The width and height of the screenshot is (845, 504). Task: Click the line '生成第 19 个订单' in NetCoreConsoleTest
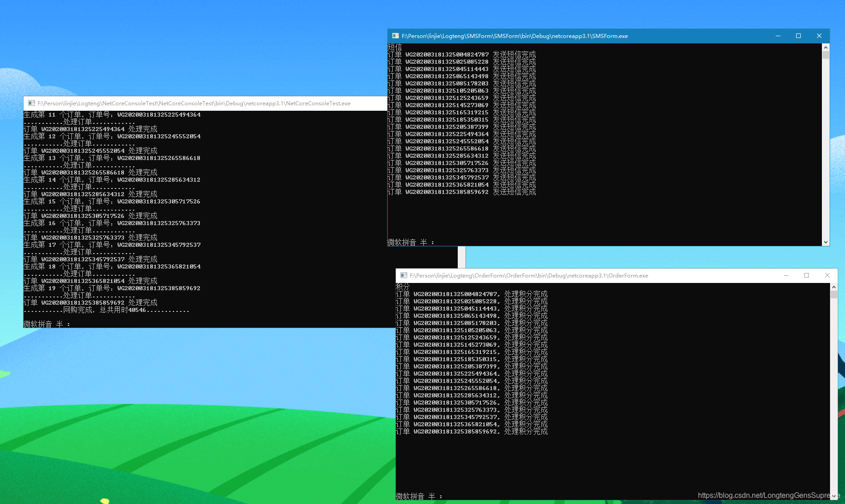[x=112, y=288]
